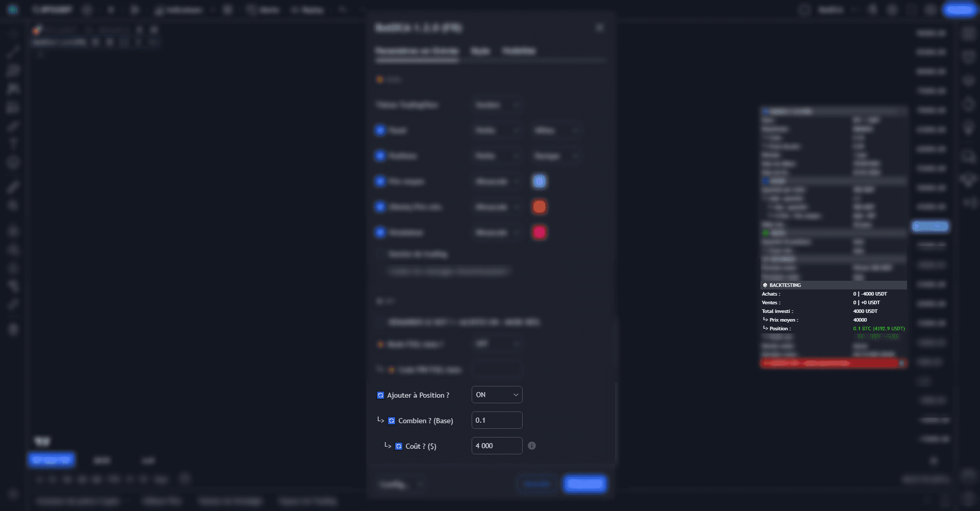Viewport: 980px width, 511px height.
Task: Open the orange color swatch picker
Action: pos(539,207)
